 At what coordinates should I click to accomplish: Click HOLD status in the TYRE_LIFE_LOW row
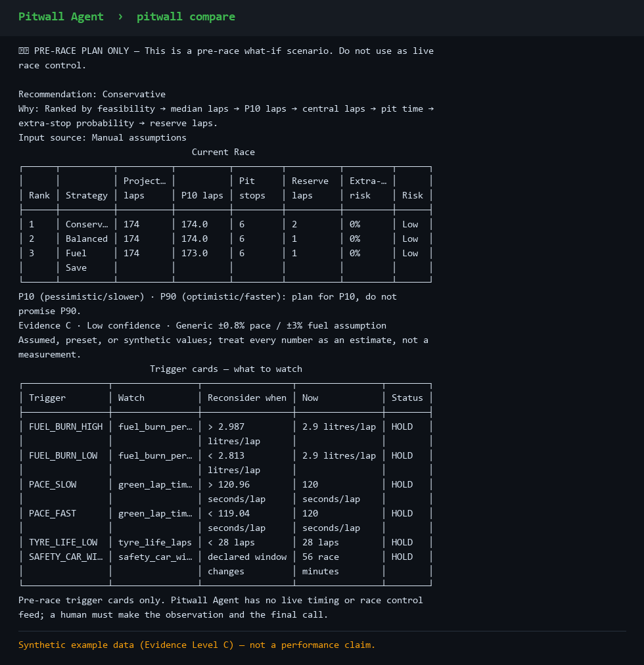pyautogui.click(x=402, y=542)
